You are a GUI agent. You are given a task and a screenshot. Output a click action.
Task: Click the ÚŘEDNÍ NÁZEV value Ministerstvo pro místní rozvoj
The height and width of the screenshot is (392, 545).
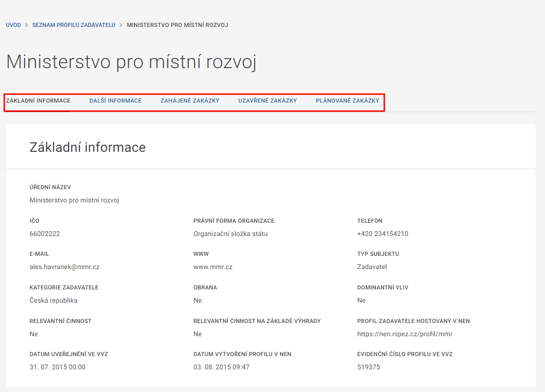[x=74, y=200]
